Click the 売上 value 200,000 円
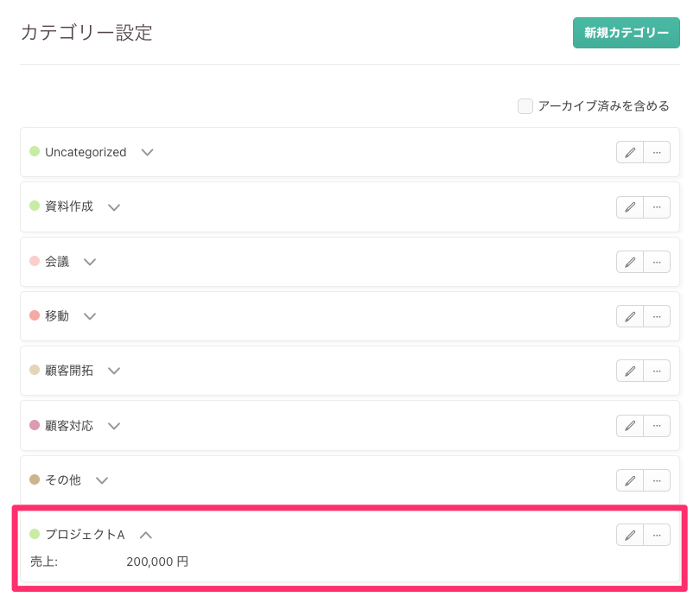This screenshot has width=700, height=603. coord(156,562)
